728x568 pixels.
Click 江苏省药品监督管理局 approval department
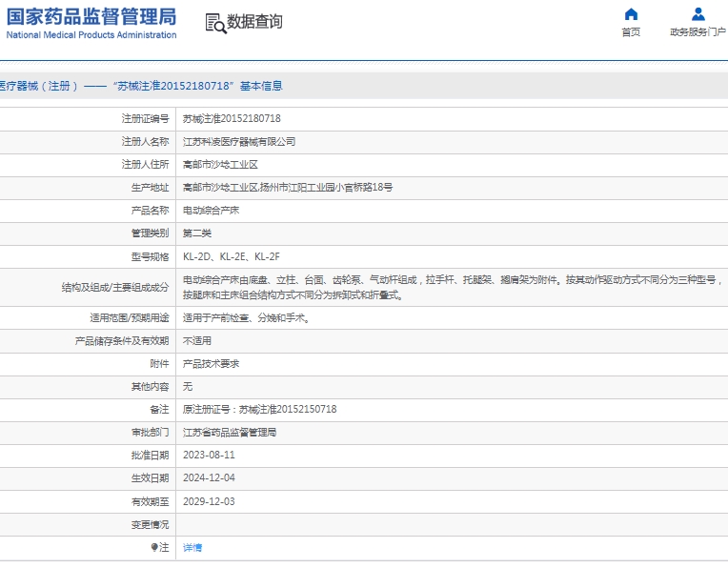(x=230, y=433)
